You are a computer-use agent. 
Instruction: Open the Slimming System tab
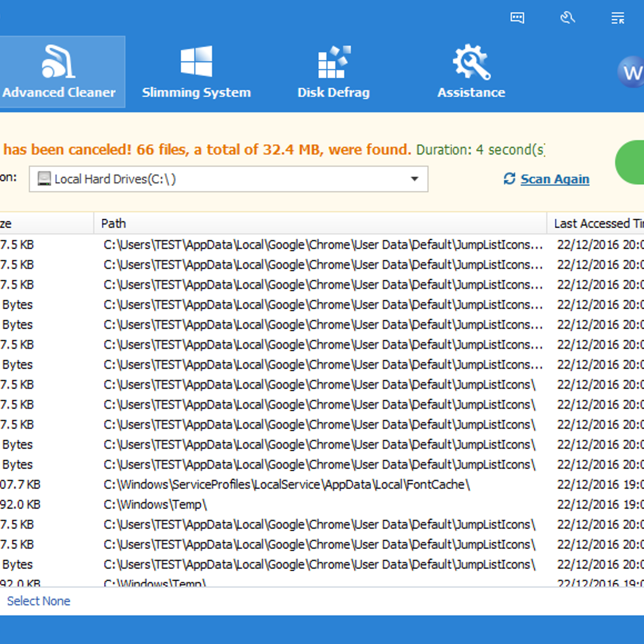pyautogui.click(x=196, y=72)
